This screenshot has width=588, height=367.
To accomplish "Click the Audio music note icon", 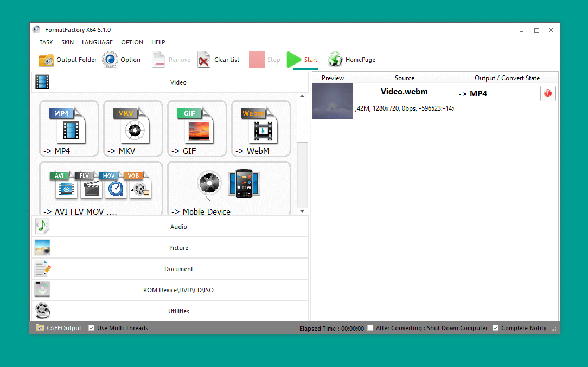I will [42, 226].
